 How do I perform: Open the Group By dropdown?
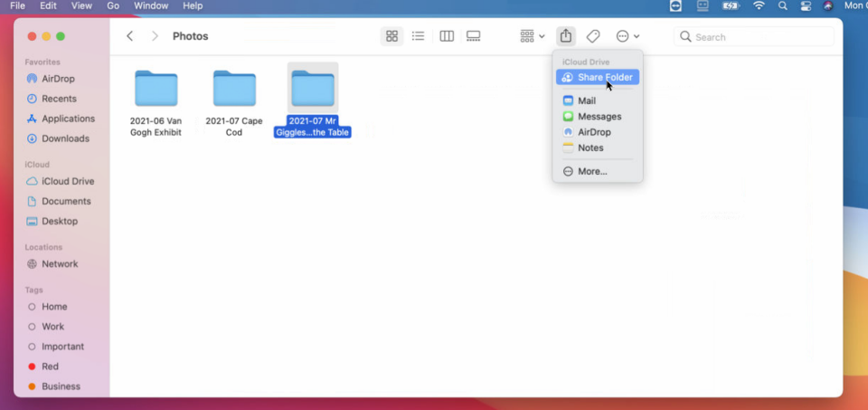point(533,36)
